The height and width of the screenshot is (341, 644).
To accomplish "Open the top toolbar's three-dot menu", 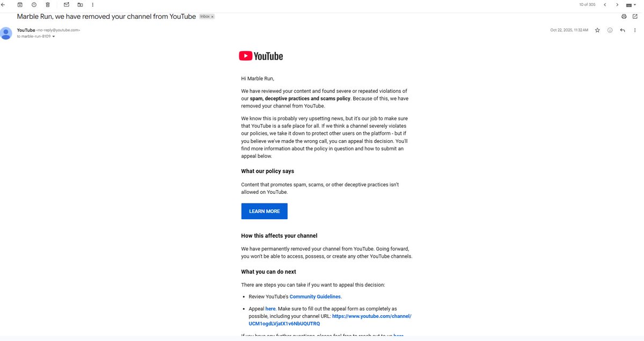I will click(x=93, y=4).
